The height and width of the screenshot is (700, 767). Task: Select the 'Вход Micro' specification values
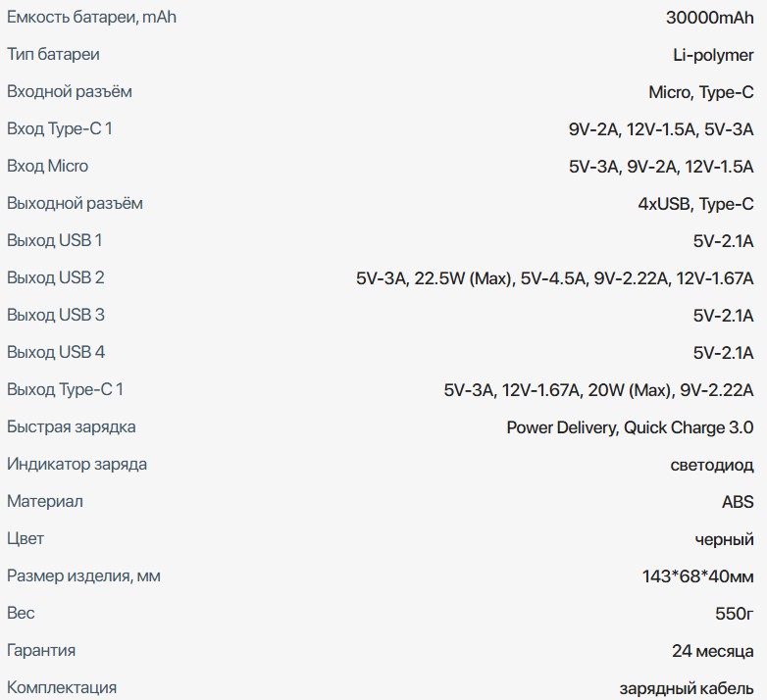point(661,167)
